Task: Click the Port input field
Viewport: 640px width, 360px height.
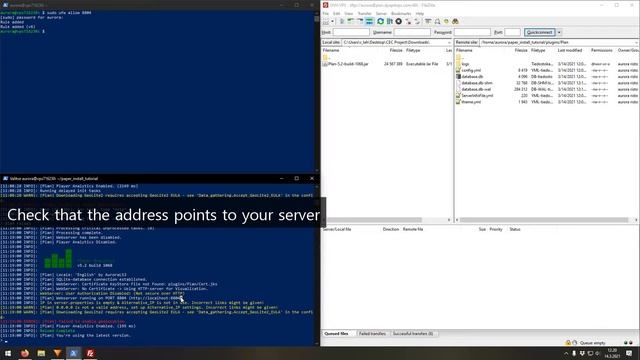Action: (x=512, y=32)
